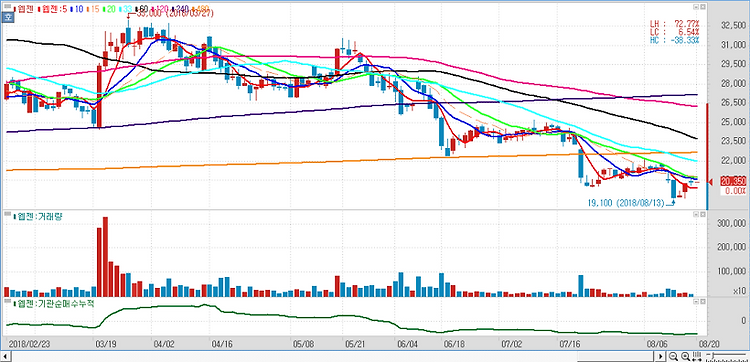Click the 19,100 (2018/08/13) low annotation

point(625,203)
